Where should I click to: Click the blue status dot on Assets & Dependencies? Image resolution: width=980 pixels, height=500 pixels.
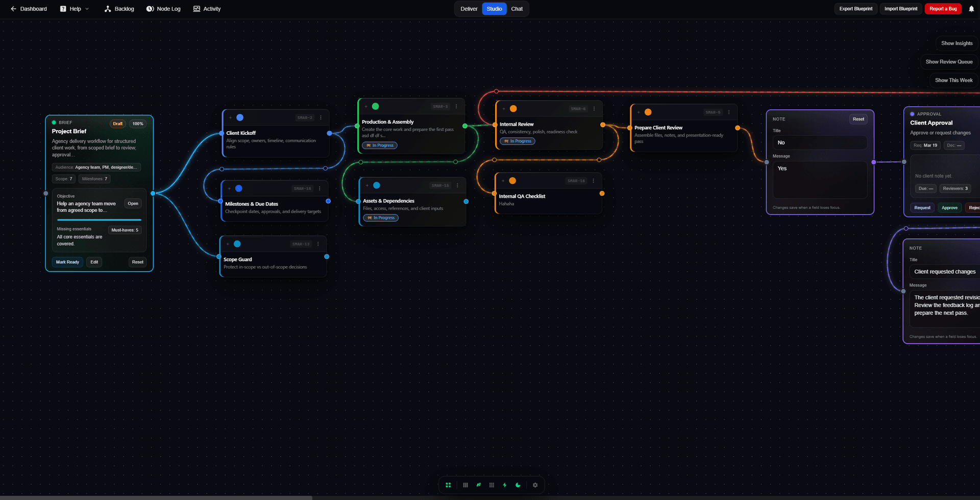tap(377, 185)
